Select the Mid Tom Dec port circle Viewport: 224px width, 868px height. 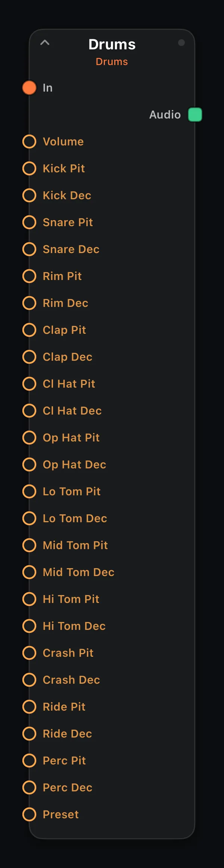(x=29, y=572)
